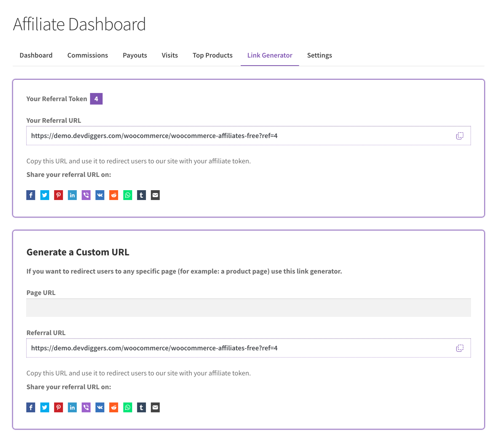Click the VK share icon

tap(100, 195)
